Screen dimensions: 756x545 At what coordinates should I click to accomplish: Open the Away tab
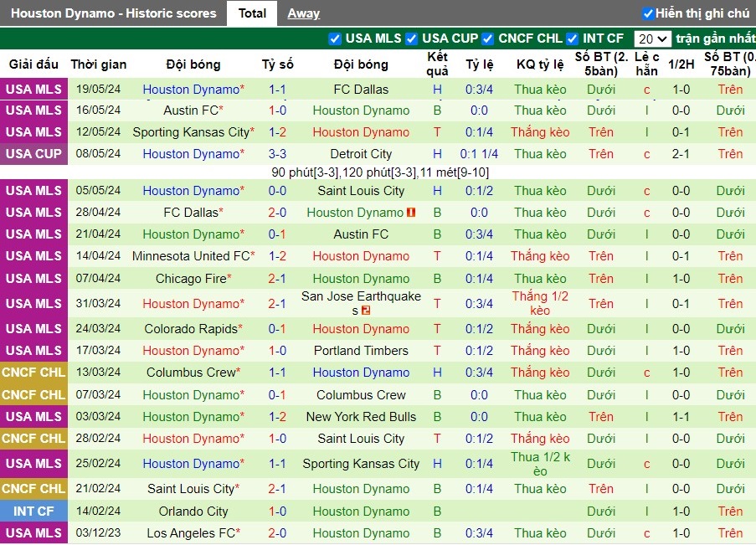pyautogui.click(x=303, y=13)
